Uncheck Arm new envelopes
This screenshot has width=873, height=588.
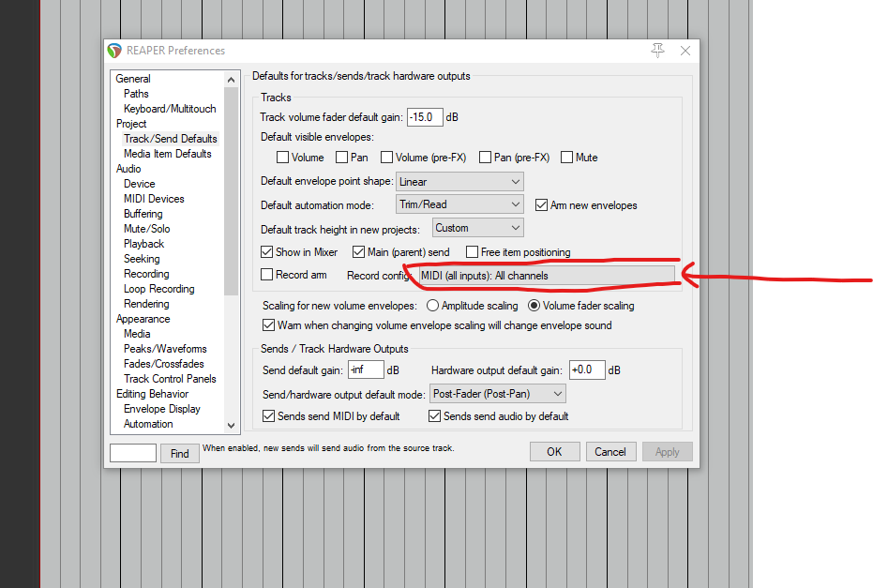pos(541,204)
